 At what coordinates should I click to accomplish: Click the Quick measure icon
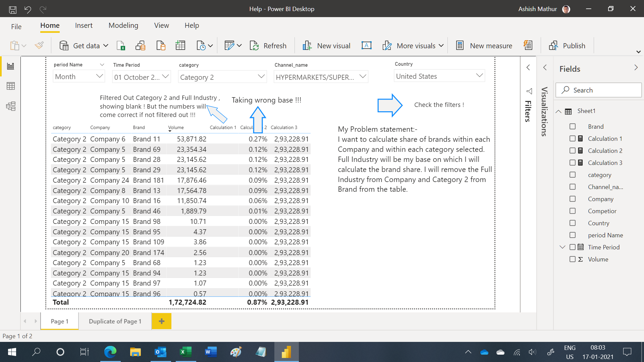click(x=528, y=45)
